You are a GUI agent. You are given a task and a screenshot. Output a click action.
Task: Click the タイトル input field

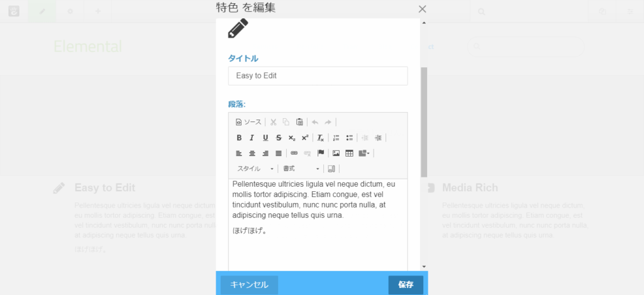pyautogui.click(x=318, y=75)
